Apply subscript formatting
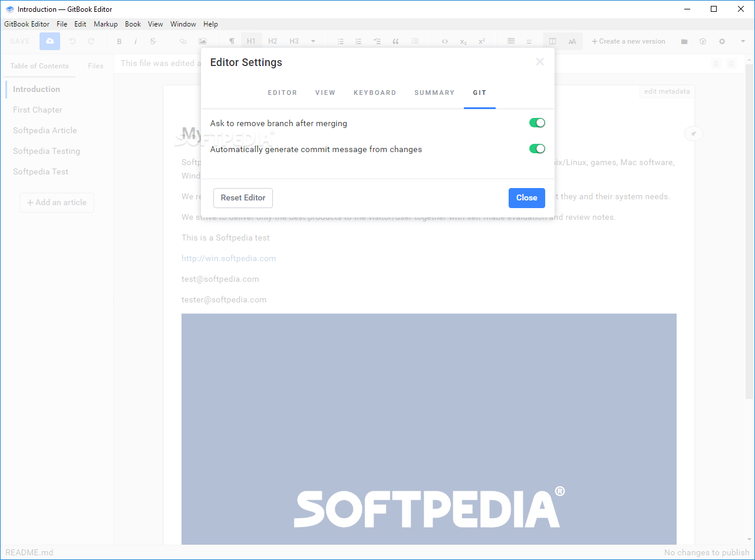This screenshot has width=755, height=560. click(x=463, y=41)
